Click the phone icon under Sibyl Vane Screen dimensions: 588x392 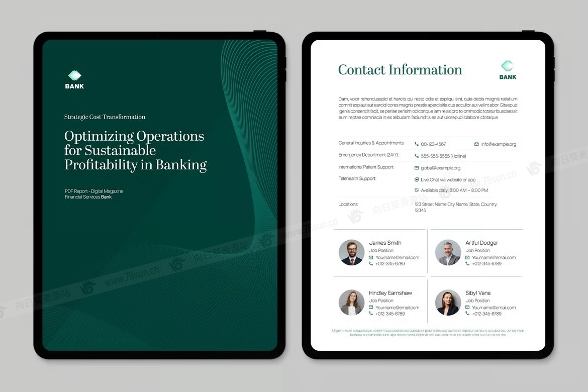tap(467, 314)
